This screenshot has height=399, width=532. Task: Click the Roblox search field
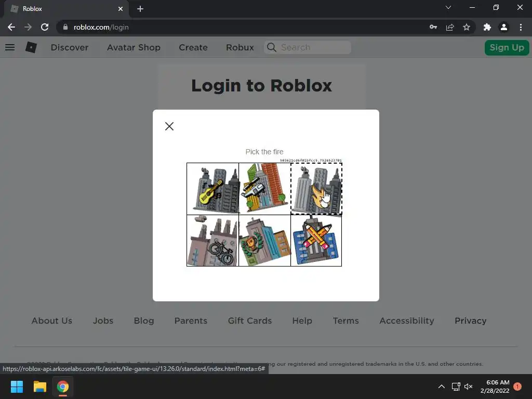tap(308, 47)
